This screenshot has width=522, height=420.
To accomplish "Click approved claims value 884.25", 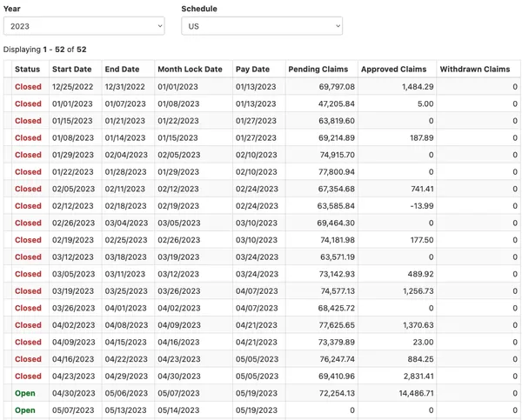I will click(x=421, y=358).
